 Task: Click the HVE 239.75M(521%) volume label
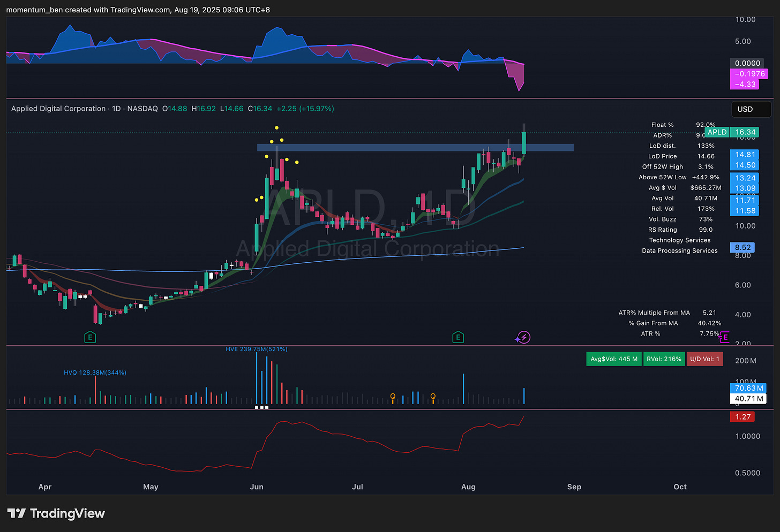[256, 349]
